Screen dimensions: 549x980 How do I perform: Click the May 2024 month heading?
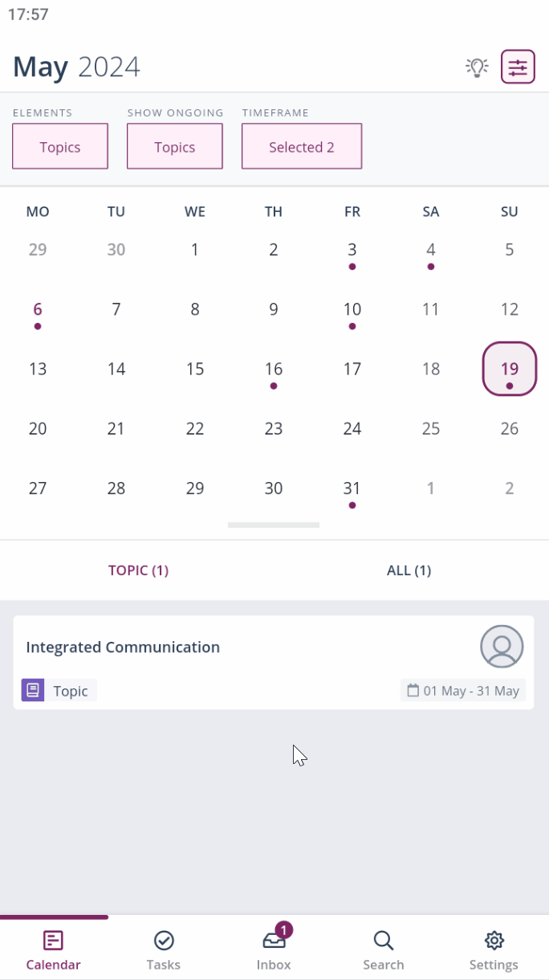76,67
